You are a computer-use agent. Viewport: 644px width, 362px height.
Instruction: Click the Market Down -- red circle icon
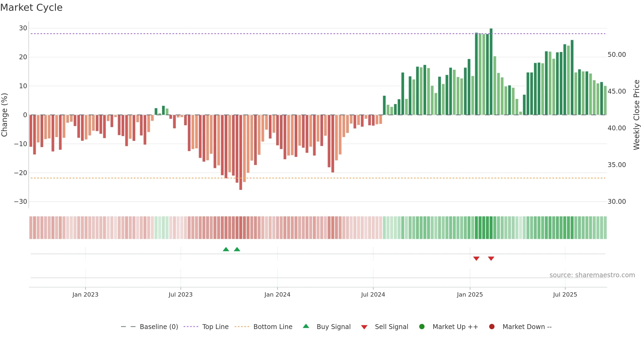(x=492, y=327)
